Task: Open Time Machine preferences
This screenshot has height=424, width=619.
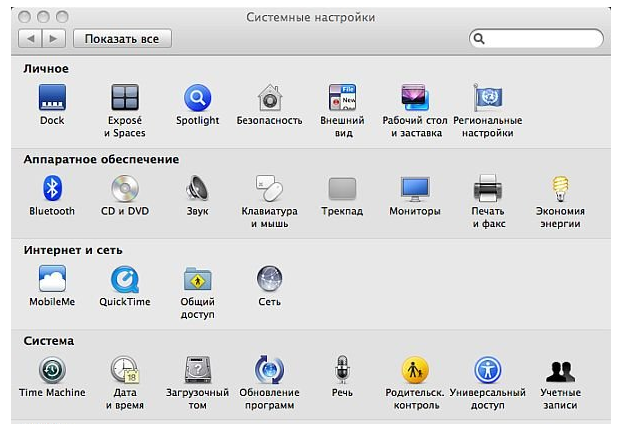Action: tap(52, 370)
